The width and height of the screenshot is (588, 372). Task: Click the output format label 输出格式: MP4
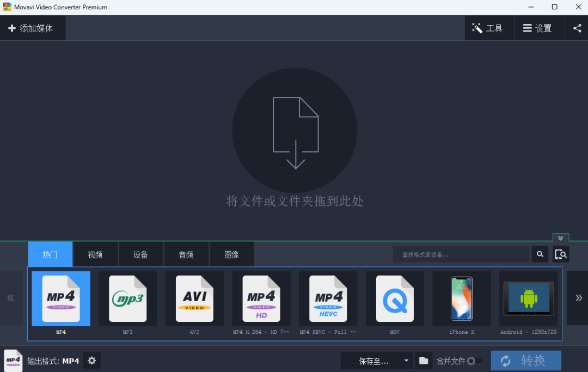(53, 361)
